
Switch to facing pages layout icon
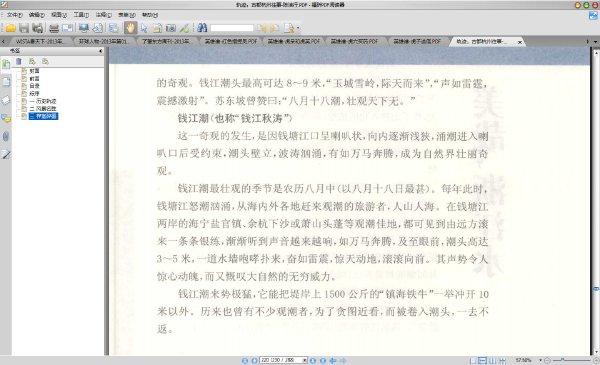pyautogui.click(x=492, y=360)
